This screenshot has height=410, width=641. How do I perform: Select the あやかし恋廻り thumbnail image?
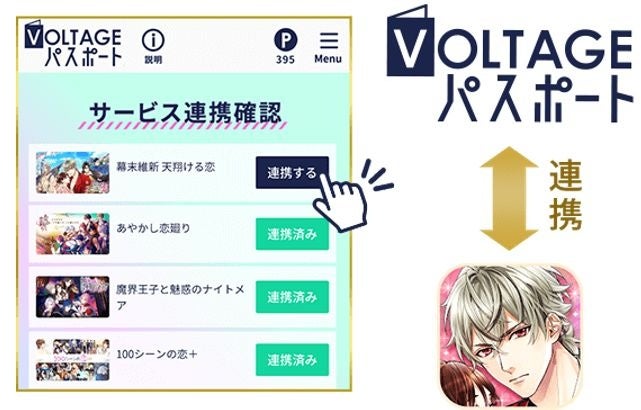point(73,234)
